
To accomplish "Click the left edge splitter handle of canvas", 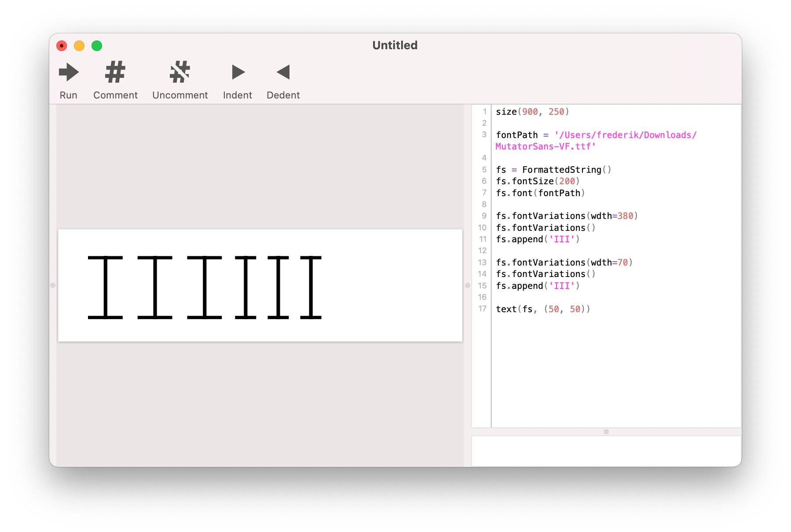I will click(53, 285).
